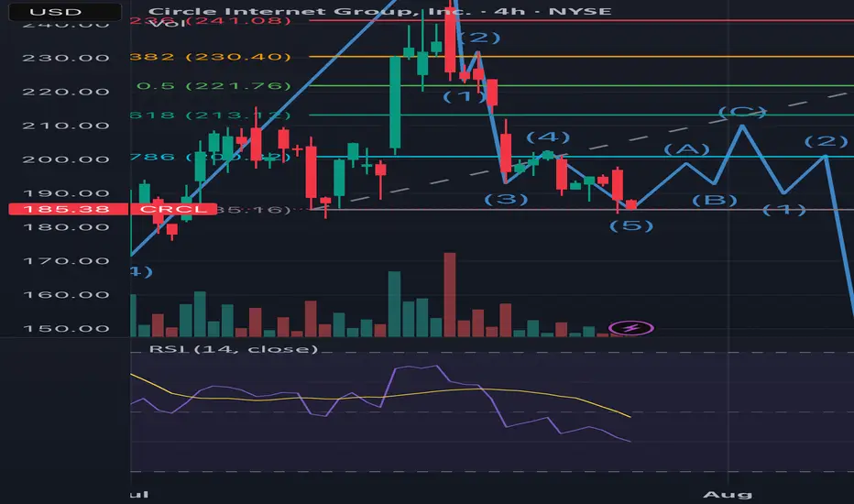Select the 0.5 (221.76) fib level label
Screen dimensions: 854x504
[x=213, y=86]
